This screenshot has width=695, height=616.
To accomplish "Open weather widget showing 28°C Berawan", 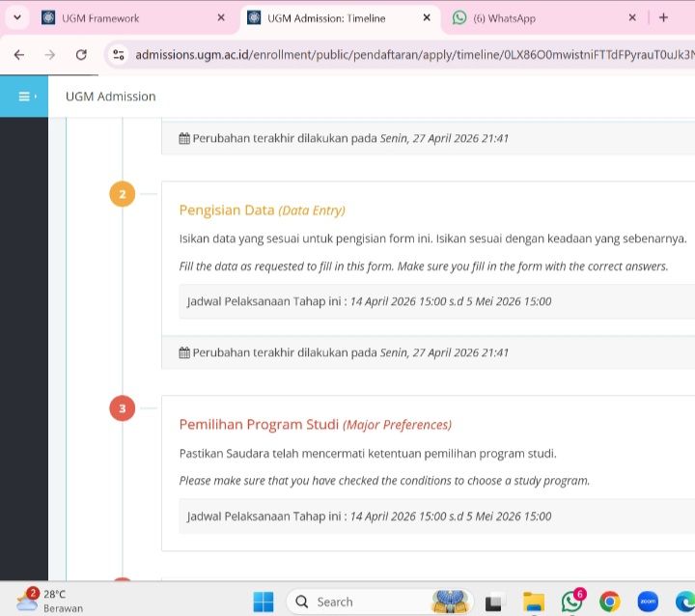I will tap(49, 601).
